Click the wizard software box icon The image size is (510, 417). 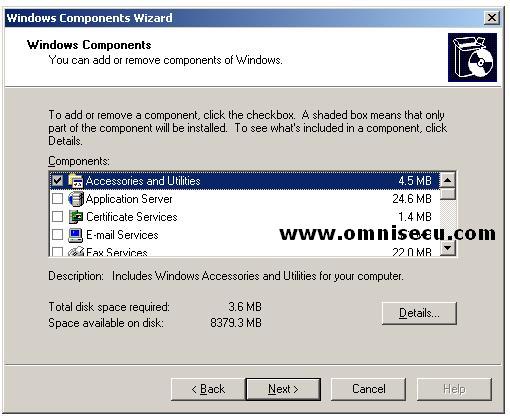pyautogui.click(x=472, y=57)
